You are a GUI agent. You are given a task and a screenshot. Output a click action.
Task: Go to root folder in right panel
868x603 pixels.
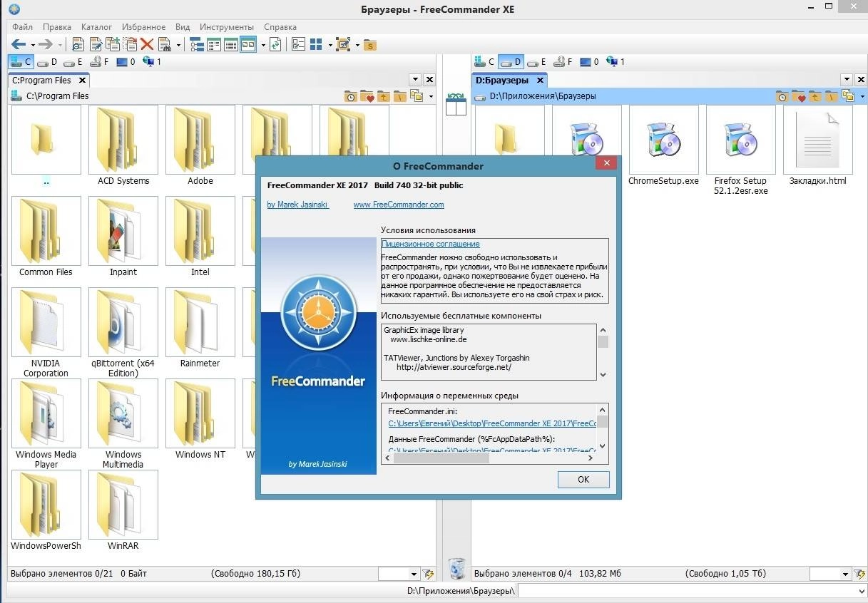[831, 96]
